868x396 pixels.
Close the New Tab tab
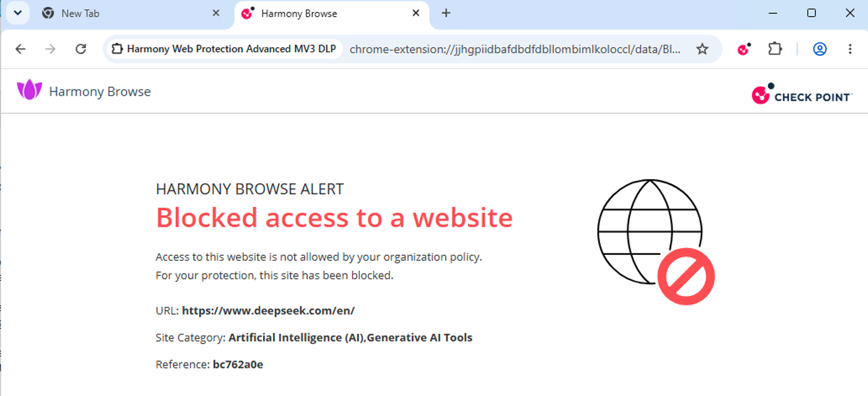[216, 13]
